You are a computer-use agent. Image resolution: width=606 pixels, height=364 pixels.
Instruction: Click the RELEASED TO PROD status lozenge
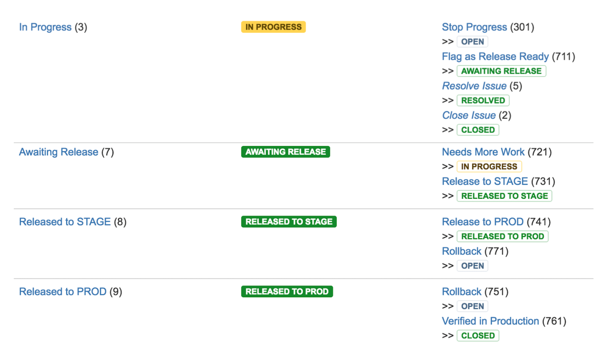point(287,291)
